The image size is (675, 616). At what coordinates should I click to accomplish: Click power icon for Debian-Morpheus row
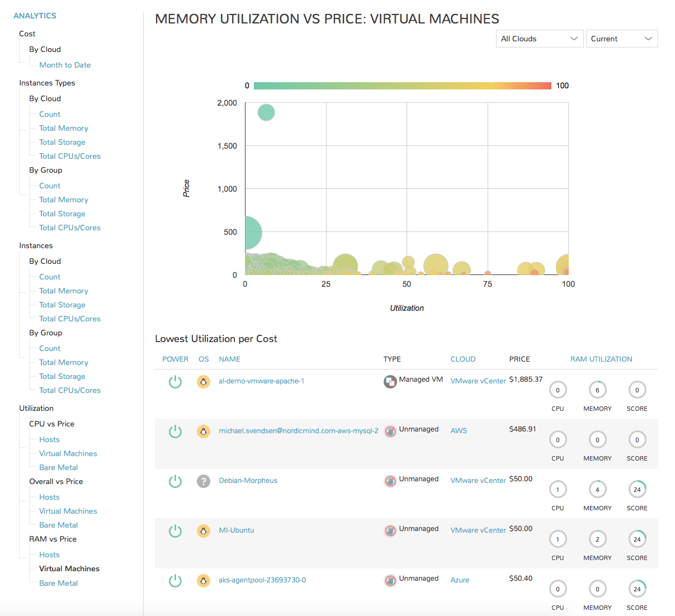click(175, 481)
